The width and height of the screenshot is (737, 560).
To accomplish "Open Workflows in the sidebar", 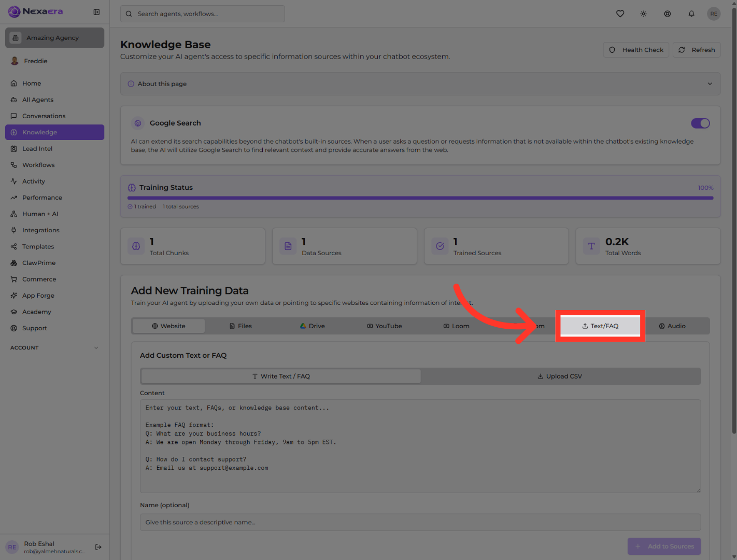I will pos(54,165).
